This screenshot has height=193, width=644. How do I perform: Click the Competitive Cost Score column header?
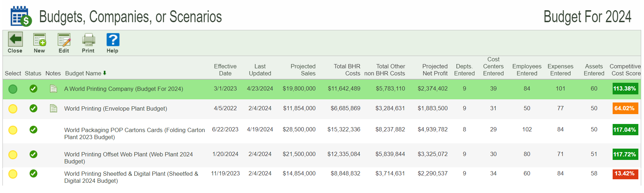pyautogui.click(x=625, y=70)
